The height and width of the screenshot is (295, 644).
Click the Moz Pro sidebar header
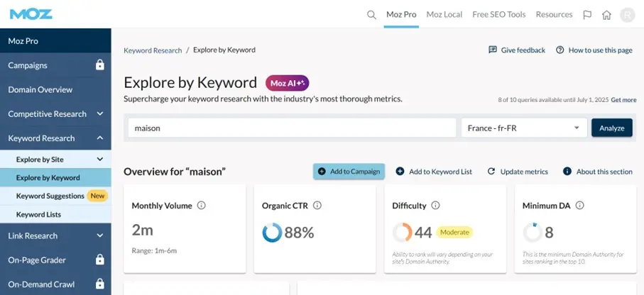click(x=55, y=40)
